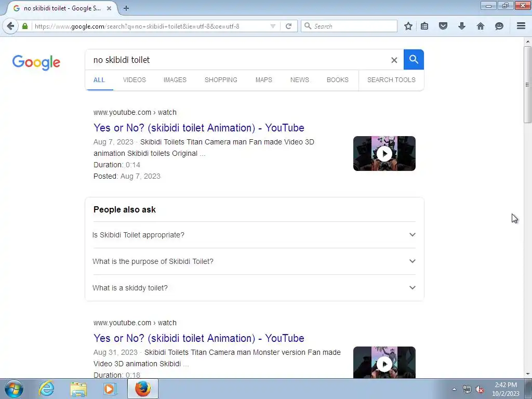Clear the Google search query with X
The image size is (532, 399).
coord(394,60)
